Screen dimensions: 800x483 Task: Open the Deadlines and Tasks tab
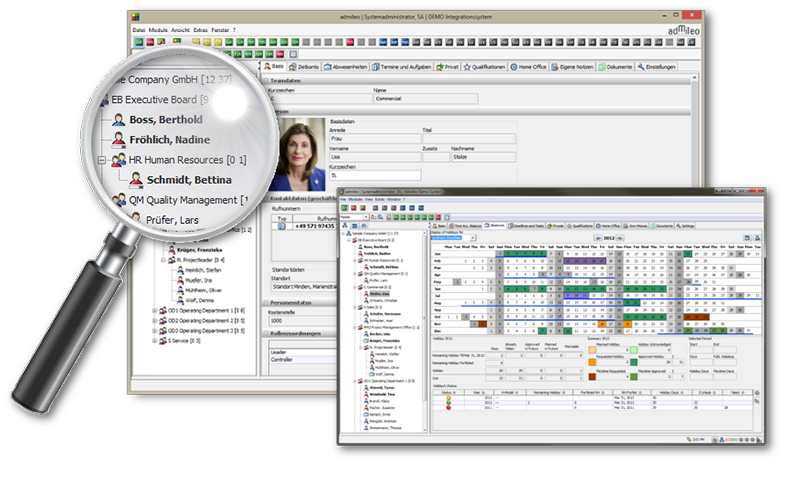[527, 226]
